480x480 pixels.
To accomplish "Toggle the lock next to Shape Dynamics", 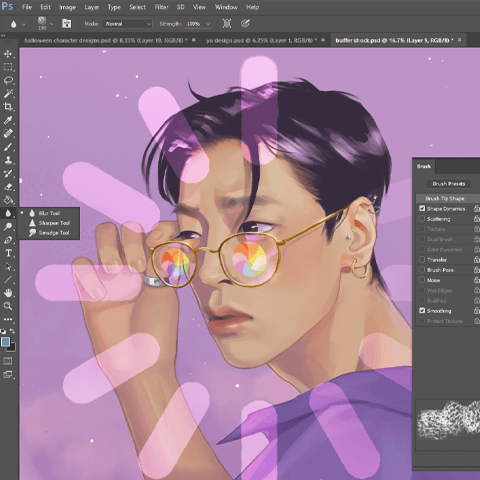I will pos(477,208).
